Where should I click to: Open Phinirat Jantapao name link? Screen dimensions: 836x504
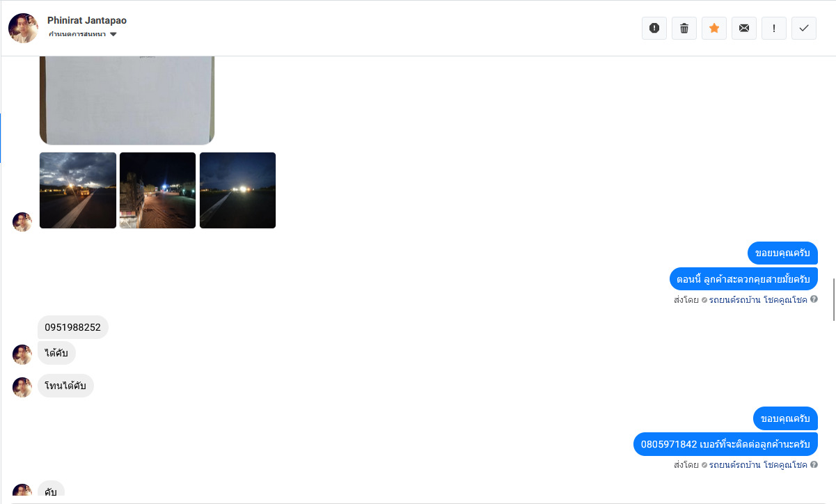point(87,21)
